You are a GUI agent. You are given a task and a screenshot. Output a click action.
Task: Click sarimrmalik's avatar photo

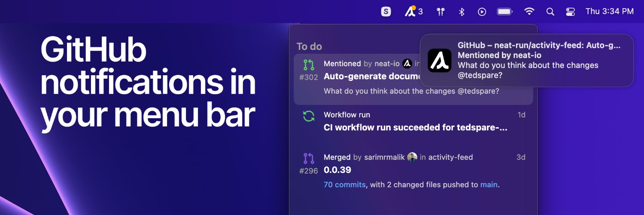tap(412, 157)
